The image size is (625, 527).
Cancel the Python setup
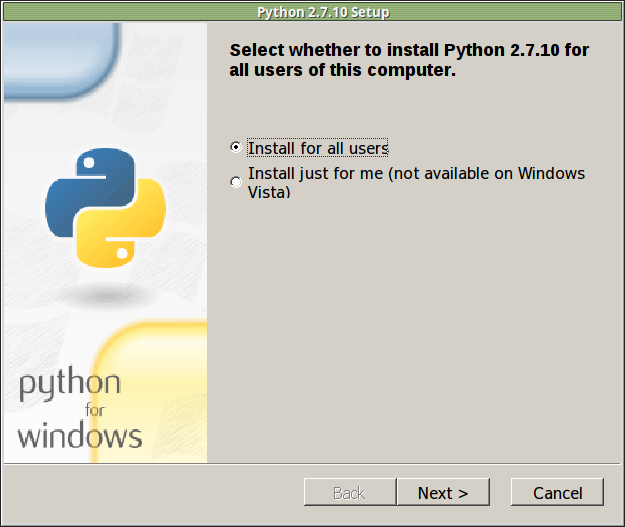[557, 492]
